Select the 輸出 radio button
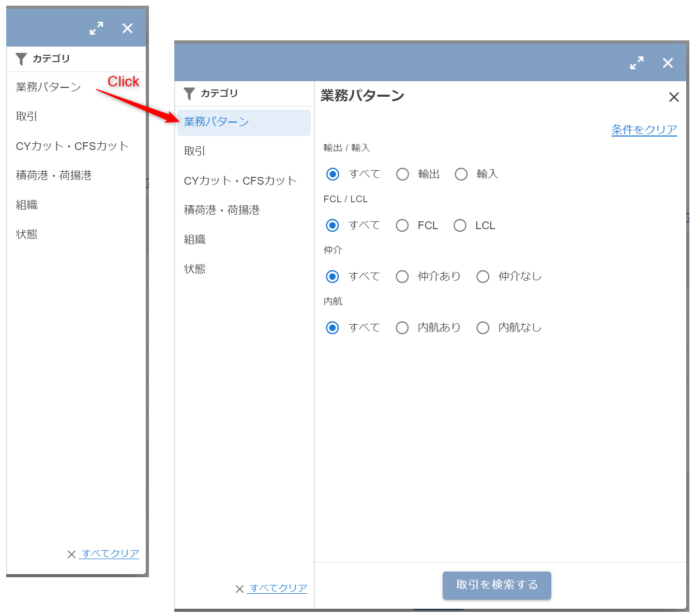694x616 pixels. point(402,174)
